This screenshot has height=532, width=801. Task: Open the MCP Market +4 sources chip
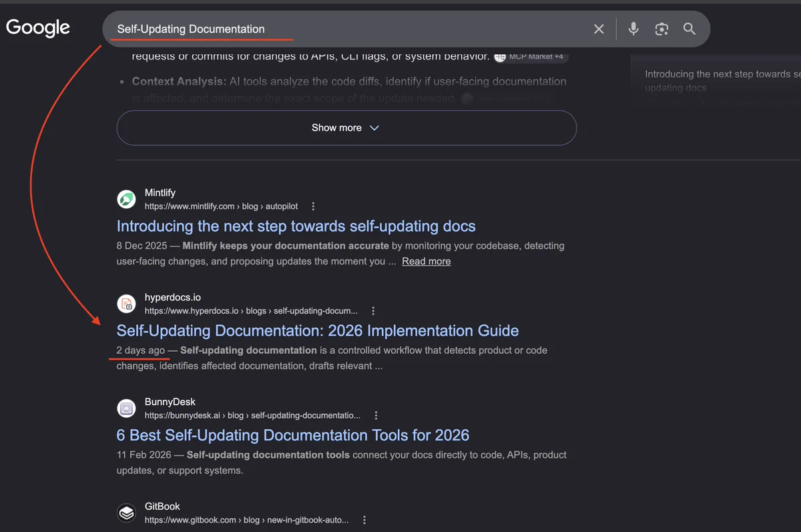coord(531,57)
